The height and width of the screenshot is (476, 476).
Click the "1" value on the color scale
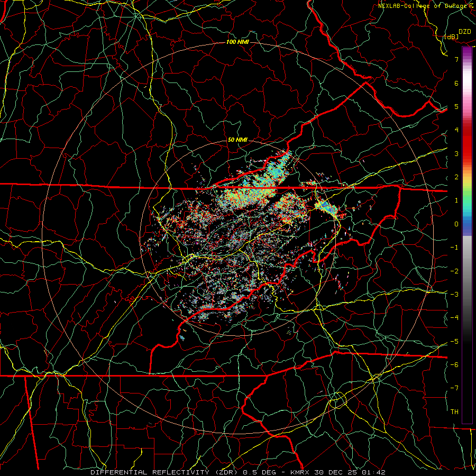tap(456, 200)
